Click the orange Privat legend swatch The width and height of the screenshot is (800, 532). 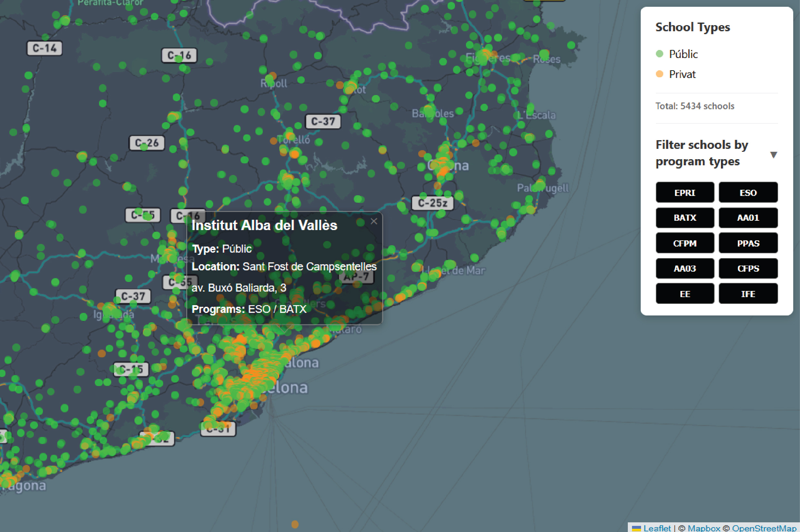pyautogui.click(x=659, y=74)
